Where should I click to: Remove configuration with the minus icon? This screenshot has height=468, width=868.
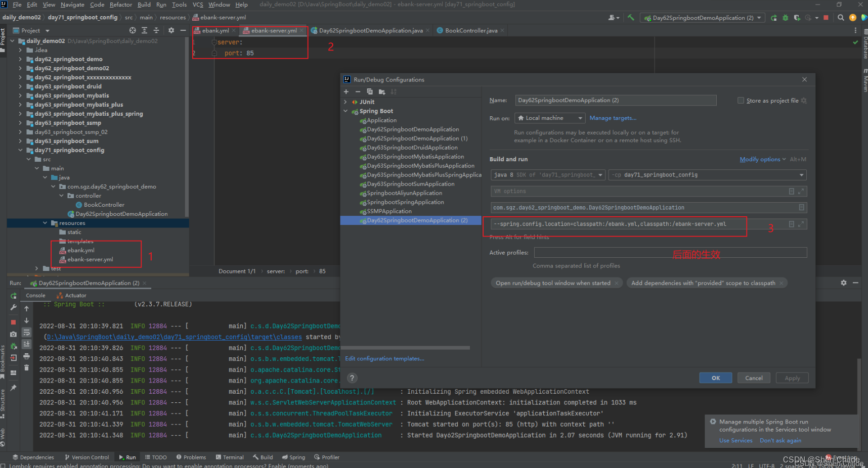pos(358,91)
